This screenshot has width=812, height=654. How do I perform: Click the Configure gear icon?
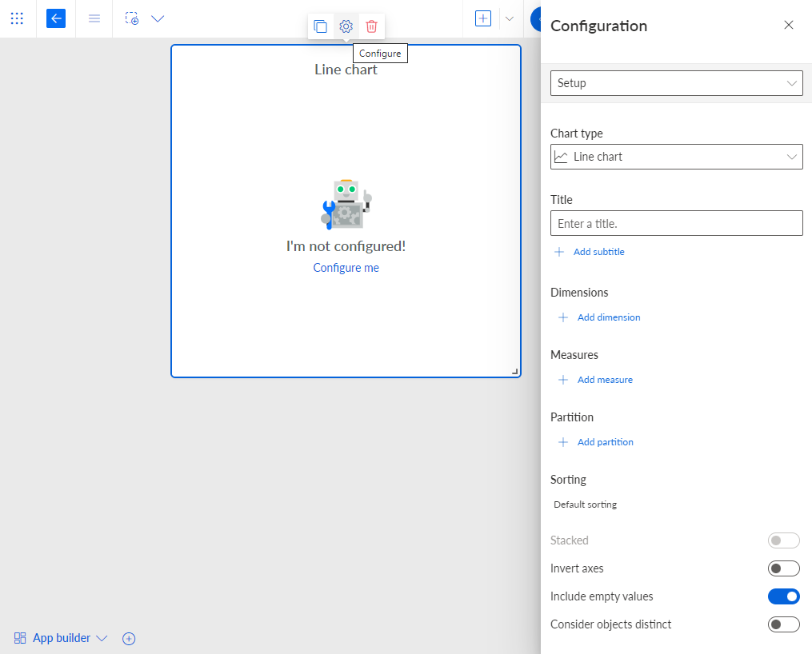coord(346,26)
